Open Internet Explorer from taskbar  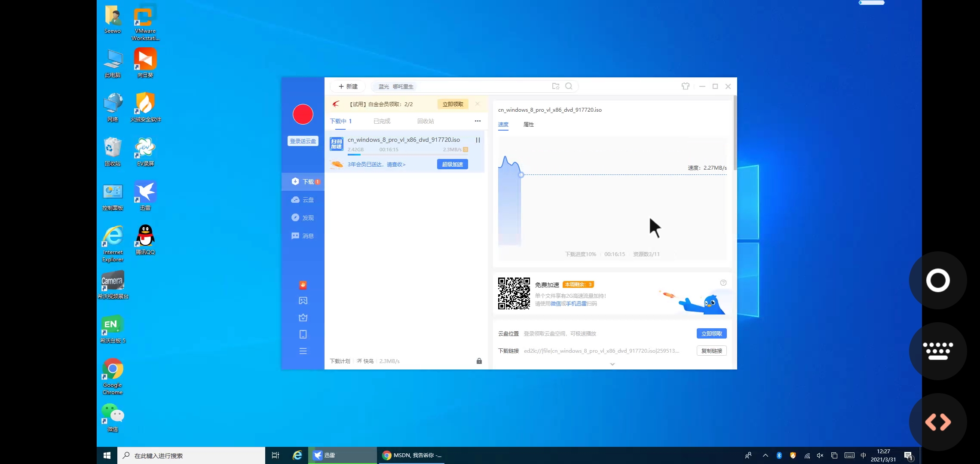(297, 455)
